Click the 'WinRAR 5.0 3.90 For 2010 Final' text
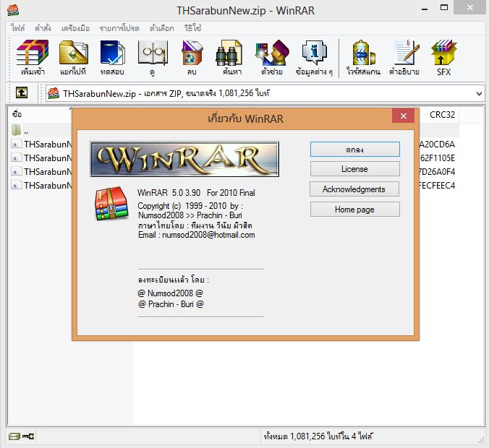Screen dimensions: 489x448 (x=196, y=193)
